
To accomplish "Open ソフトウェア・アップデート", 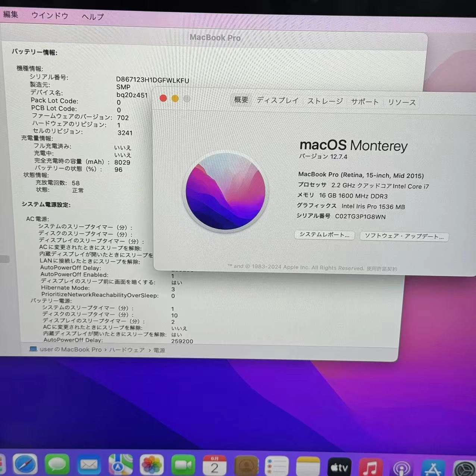I will [404, 237].
